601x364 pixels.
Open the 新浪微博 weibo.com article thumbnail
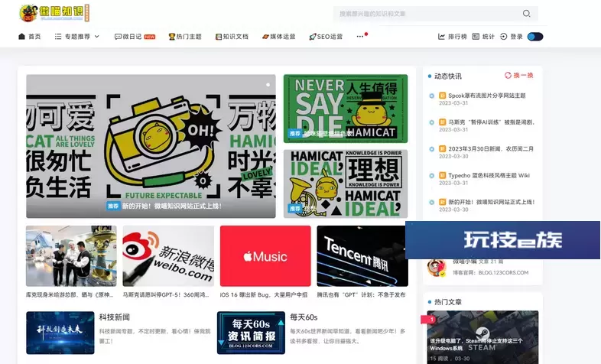[x=168, y=256]
